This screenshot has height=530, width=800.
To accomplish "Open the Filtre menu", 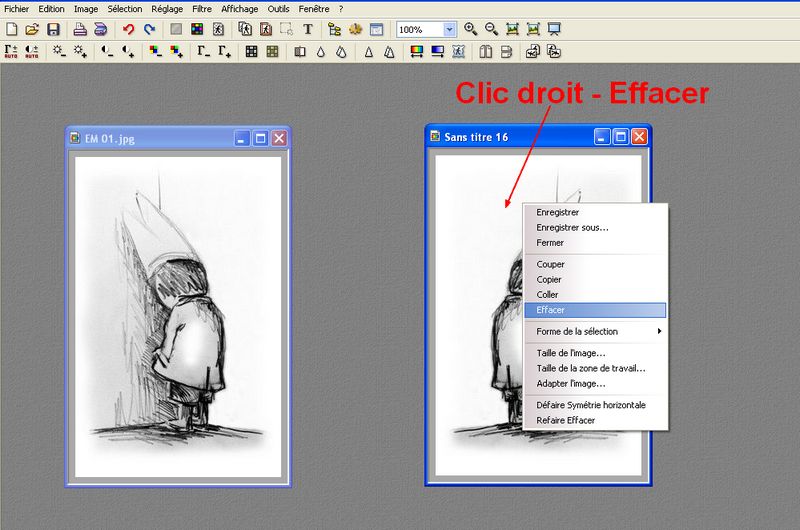I will (202, 8).
